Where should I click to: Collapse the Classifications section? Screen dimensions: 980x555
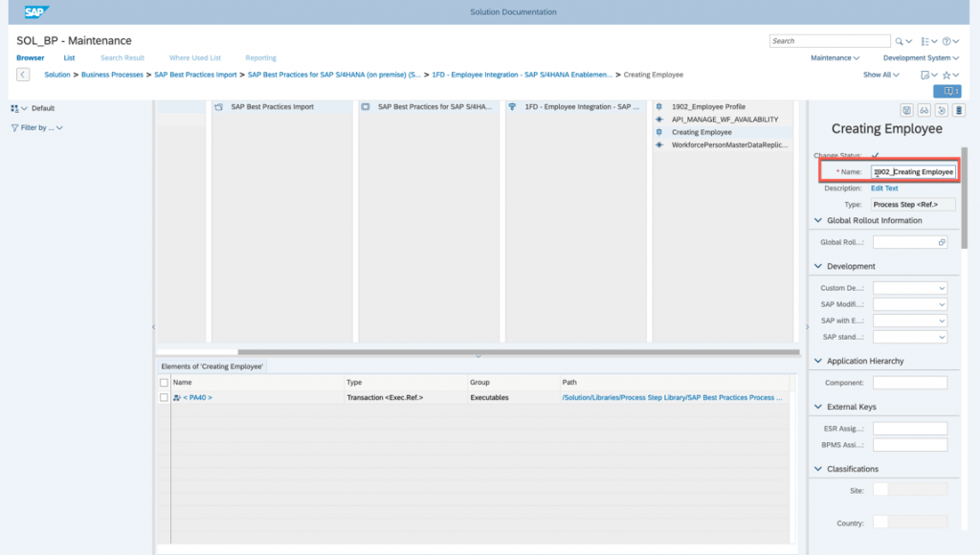click(x=818, y=469)
